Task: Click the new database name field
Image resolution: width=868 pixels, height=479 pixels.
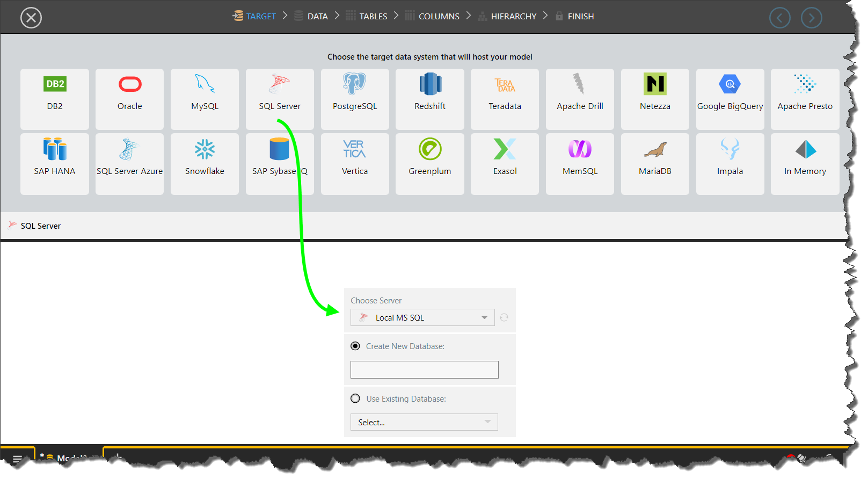Action: pyautogui.click(x=424, y=369)
